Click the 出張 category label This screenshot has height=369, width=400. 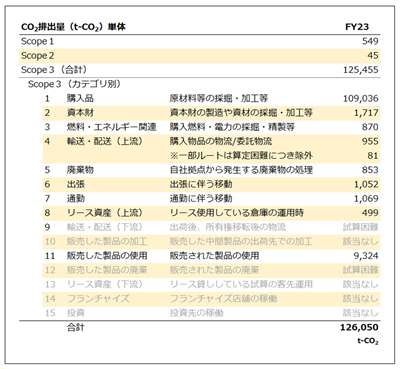76,185
